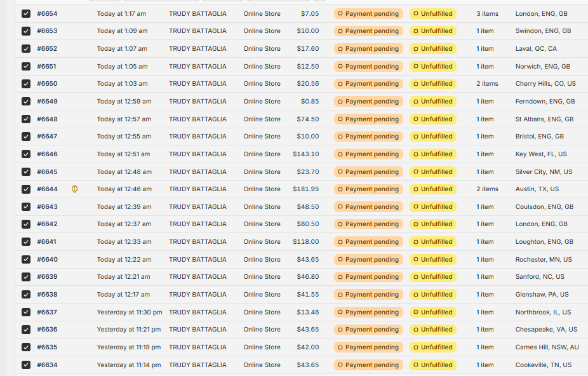
Task: Click destination "Rochester, MN, US"
Action: point(544,260)
